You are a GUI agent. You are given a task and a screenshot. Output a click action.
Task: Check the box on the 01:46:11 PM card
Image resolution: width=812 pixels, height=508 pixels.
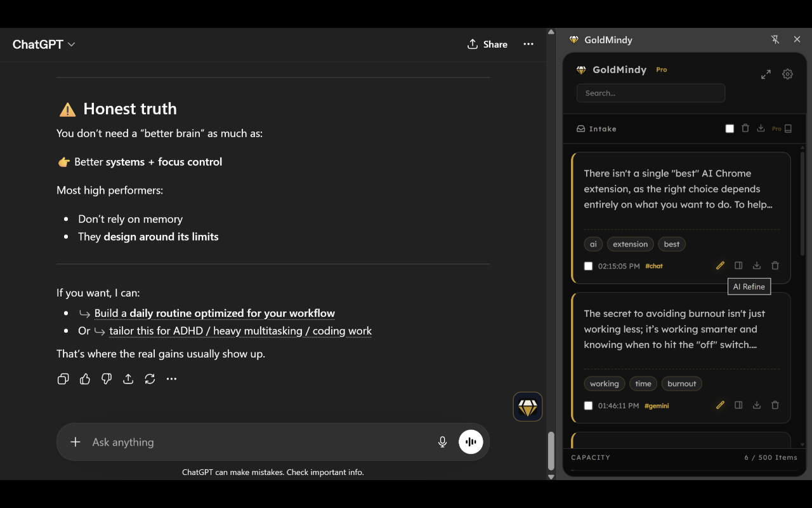click(x=588, y=406)
